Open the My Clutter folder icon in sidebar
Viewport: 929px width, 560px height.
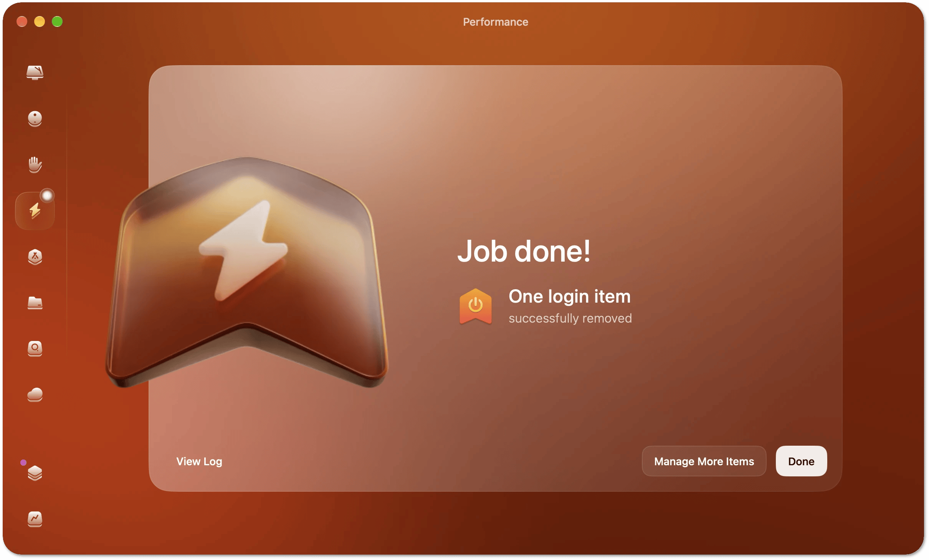click(x=35, y=303)
